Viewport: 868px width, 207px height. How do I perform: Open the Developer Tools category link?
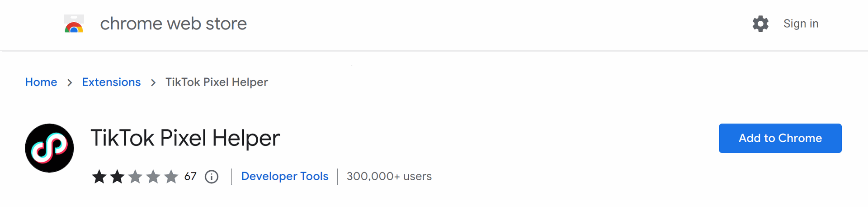[x=285, y=176]
